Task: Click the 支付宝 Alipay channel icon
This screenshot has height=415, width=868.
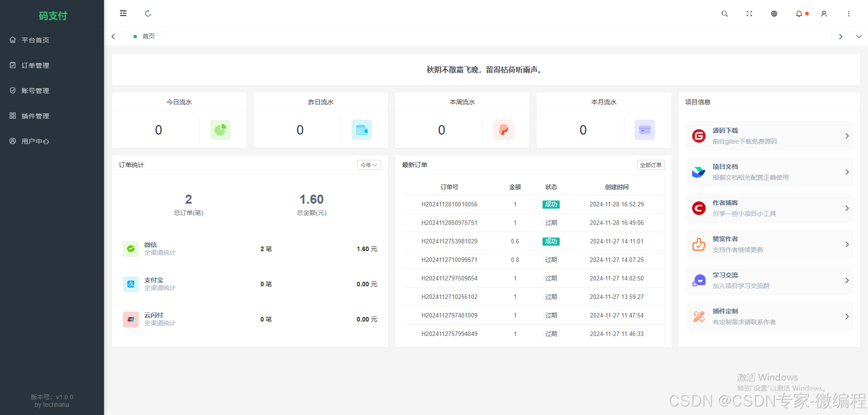Action: tap(131, 284)
